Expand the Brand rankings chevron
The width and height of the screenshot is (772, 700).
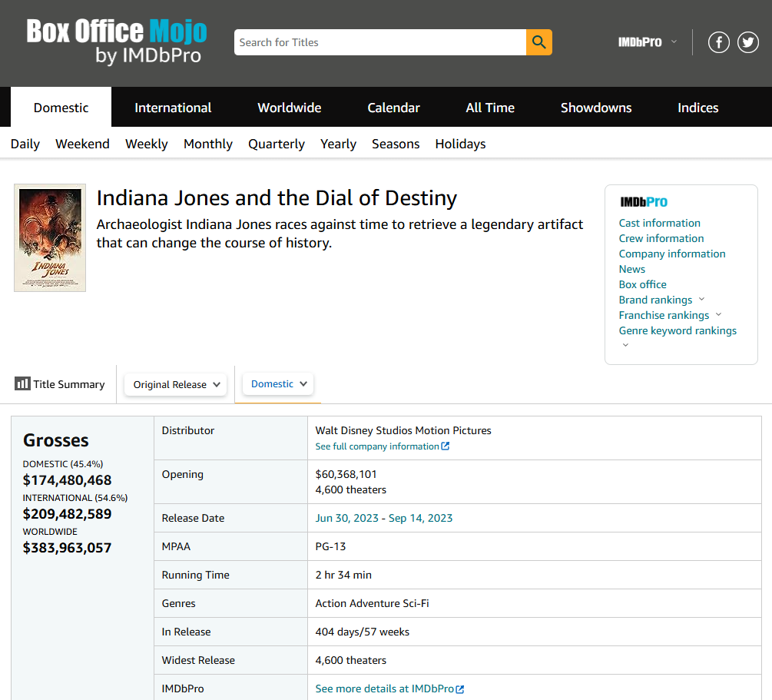(x=701, y=299)
